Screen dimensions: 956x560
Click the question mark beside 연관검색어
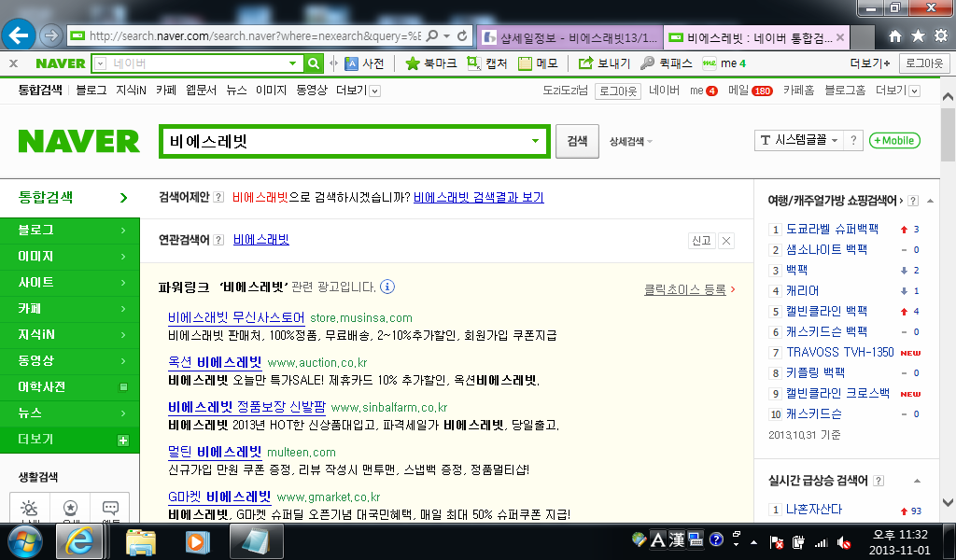218,240
